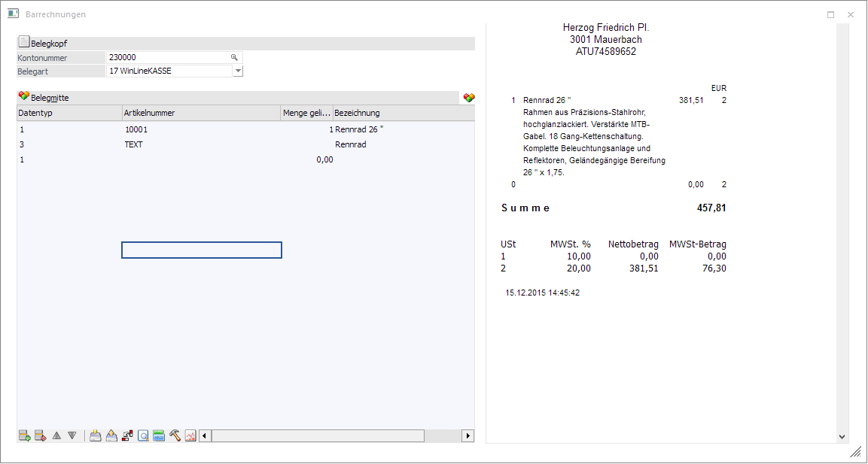This screenshot has height=464, width=868.
Task: Click the horizontal scrollbar thumb under the table
Action: click(x=318, y=435)
